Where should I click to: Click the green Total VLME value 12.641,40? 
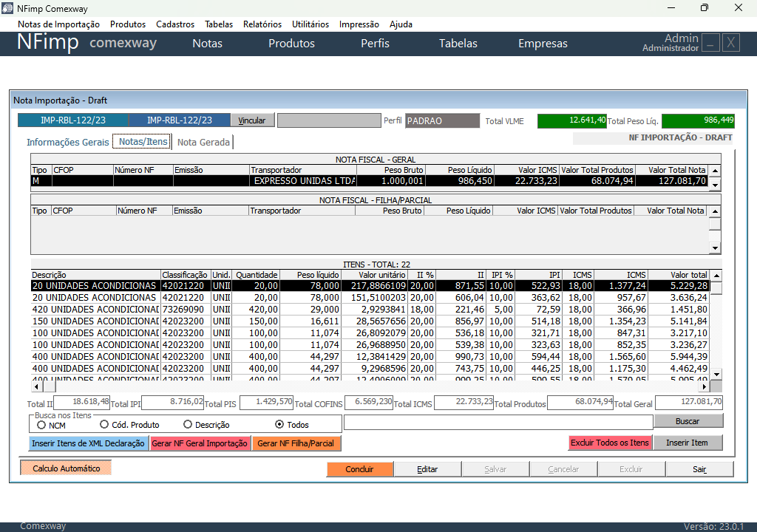pos(572,120)
